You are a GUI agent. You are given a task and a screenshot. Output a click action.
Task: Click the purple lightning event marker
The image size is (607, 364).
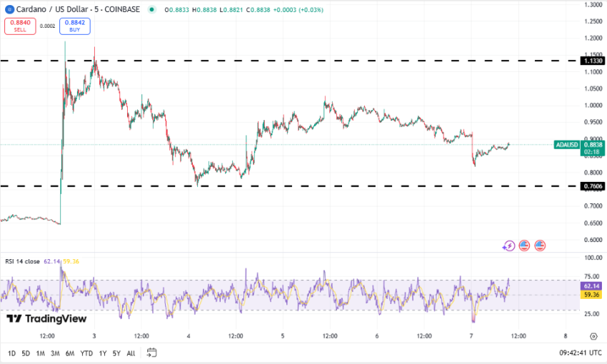point(508,246)
